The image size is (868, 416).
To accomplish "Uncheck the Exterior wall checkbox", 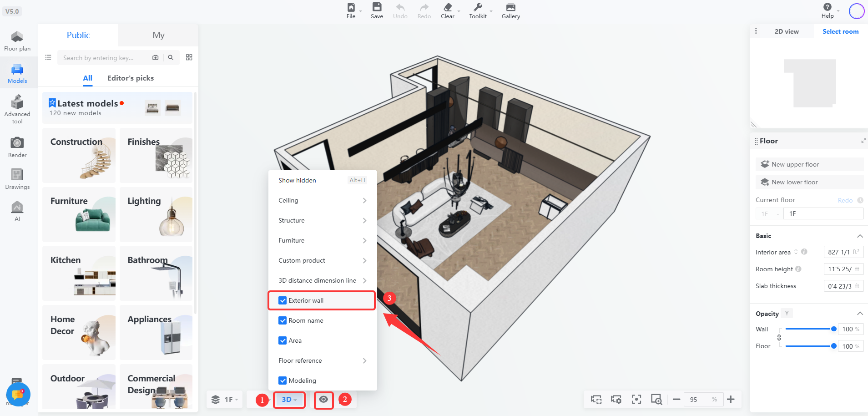I will tap(283, 300).
